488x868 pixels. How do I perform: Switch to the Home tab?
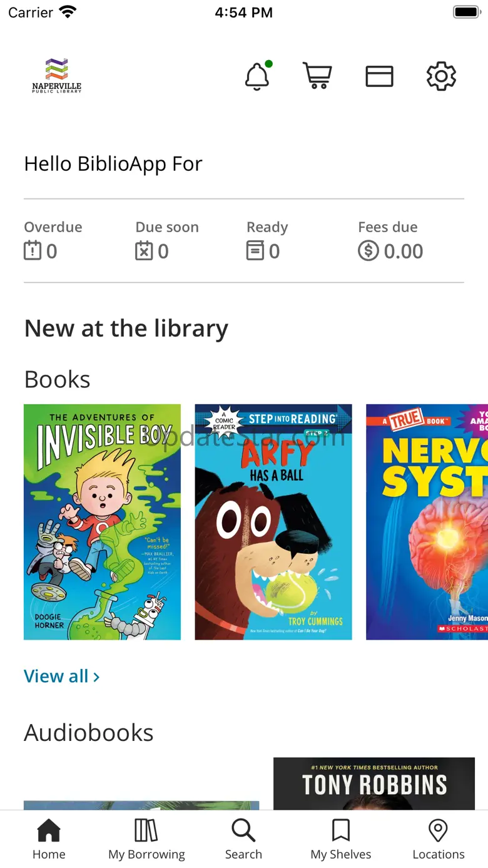coord(49,840)
